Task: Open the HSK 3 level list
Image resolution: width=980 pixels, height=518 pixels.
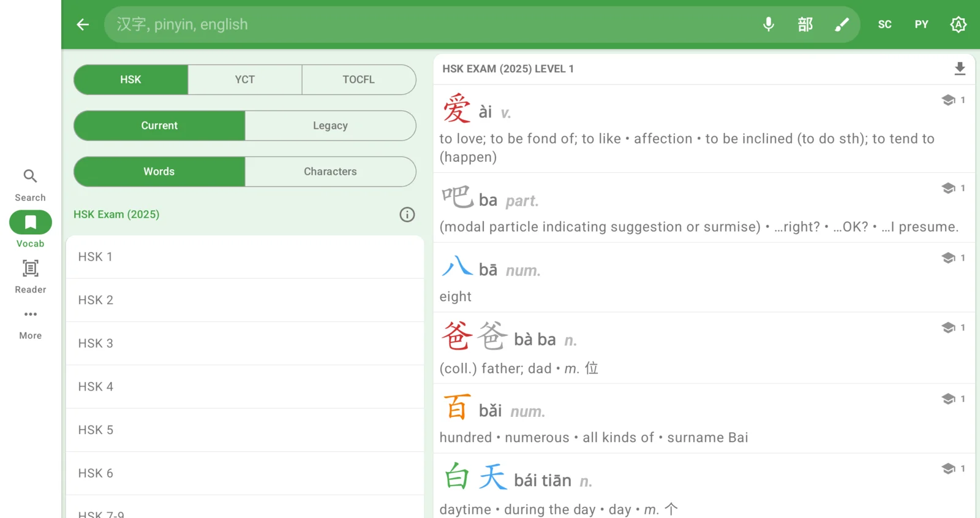Action: pos(245,344)
